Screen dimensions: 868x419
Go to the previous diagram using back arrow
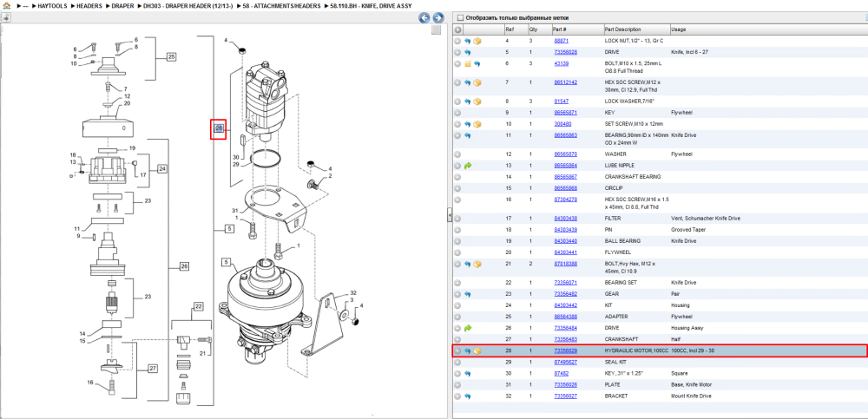click(x=424, y=17)
